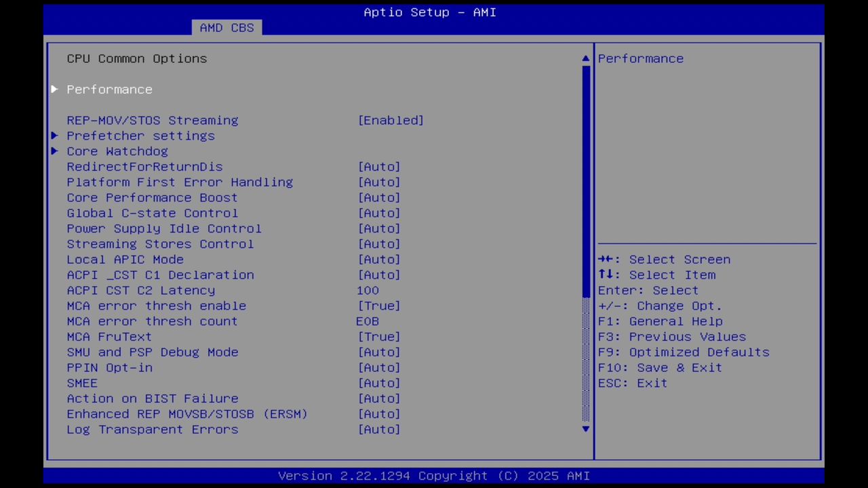This screenshot has width=868, height=488.
Task: Expand Prefetcher settings
Action: 140,136
